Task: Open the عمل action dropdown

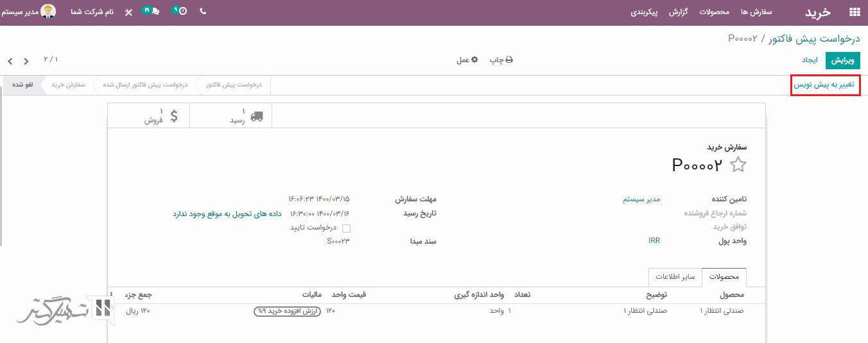Action: (x=467, y=60)
